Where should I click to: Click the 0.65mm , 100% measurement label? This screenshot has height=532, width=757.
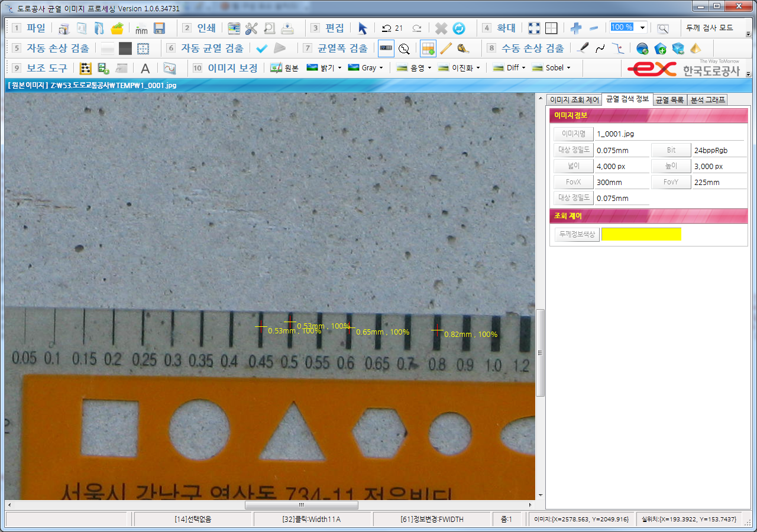pyautogui.click(x=383, y=332)
